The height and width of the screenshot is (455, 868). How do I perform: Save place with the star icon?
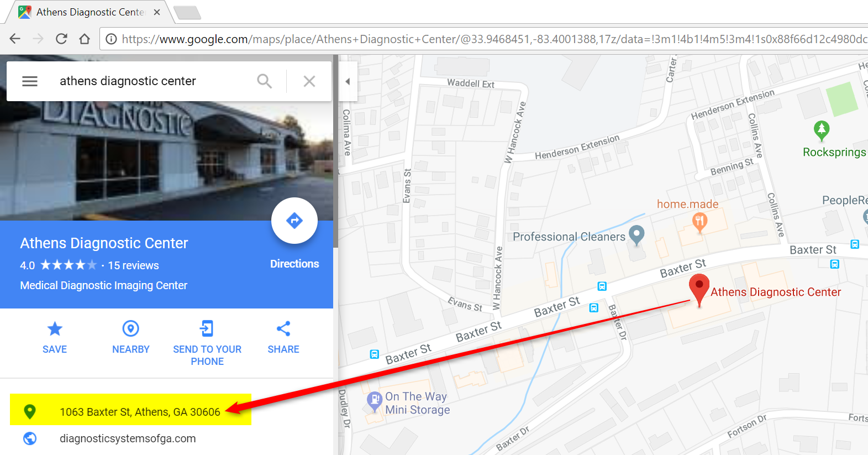tap(55, 329)
